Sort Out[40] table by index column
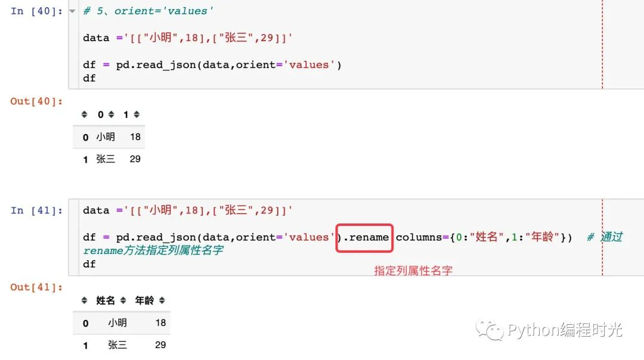The width and height of the screenshot is (644, 360). pos(84,114)
